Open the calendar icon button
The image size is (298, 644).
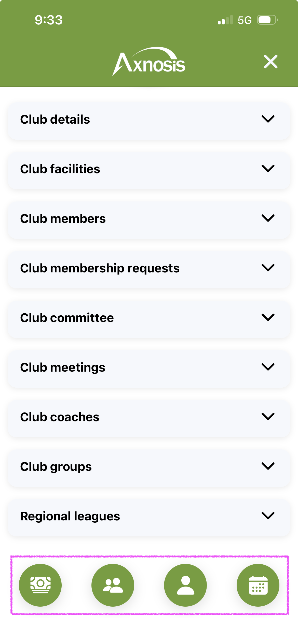pyautogui.click(x=258, y=585)
